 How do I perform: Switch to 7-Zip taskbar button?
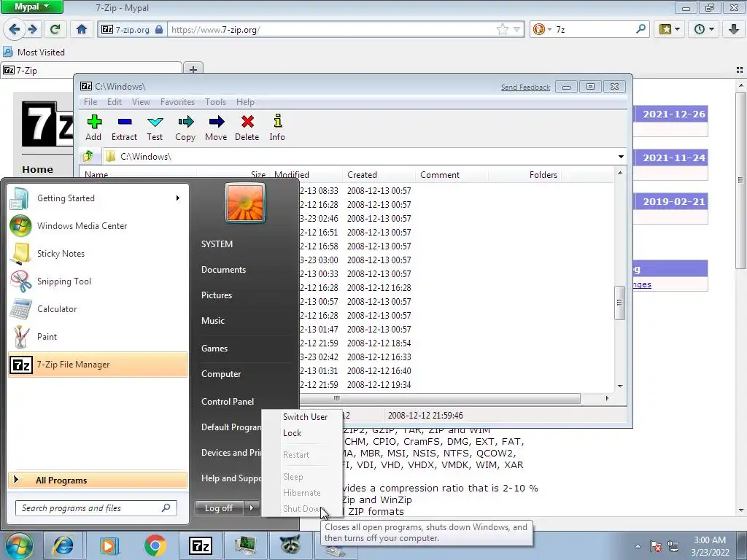(201, 545)
